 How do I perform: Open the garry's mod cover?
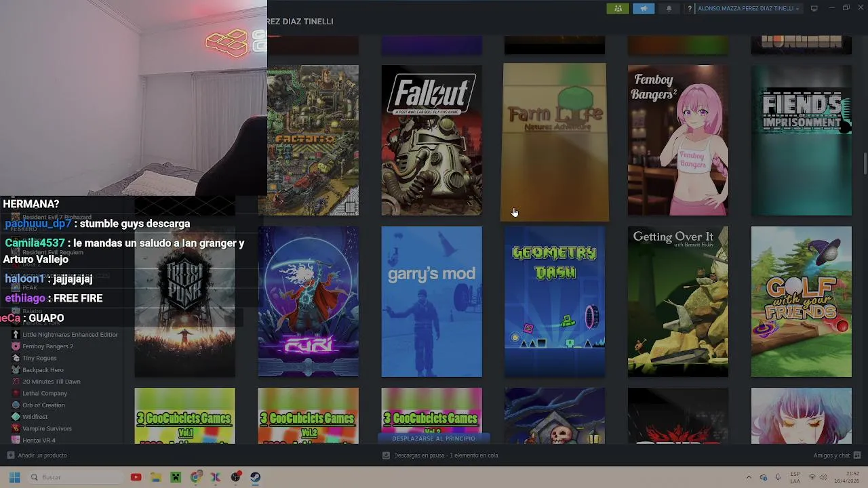click(431, 302)
